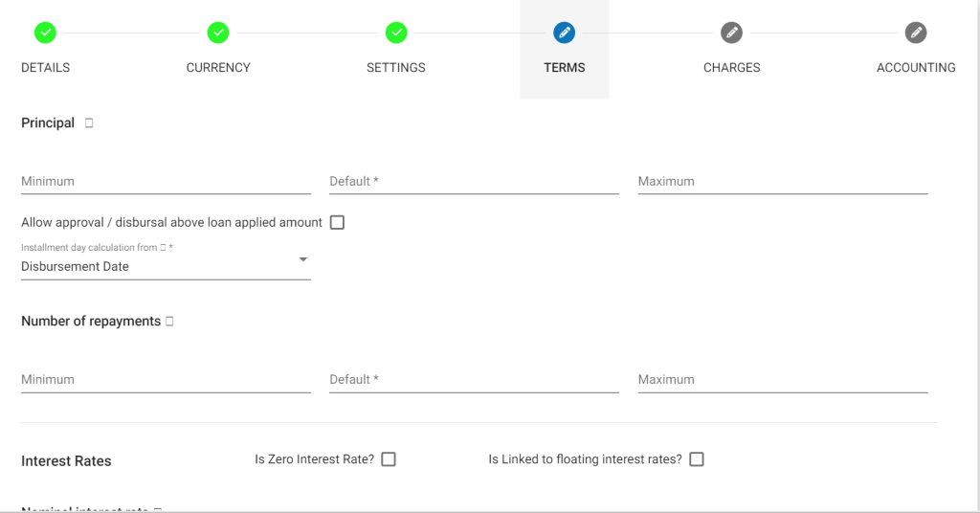Click the info icon beside Principal heading
980x513 pixels.
click(x=89, y=123)
